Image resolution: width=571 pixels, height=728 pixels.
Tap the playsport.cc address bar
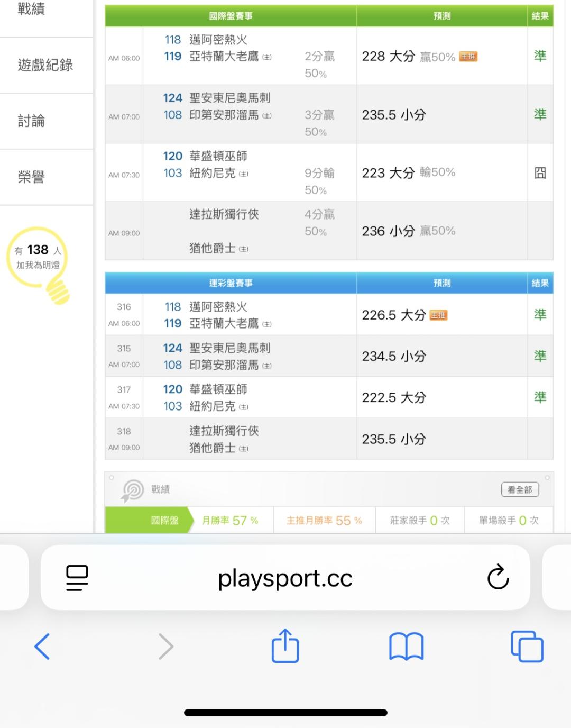(285, 578)
